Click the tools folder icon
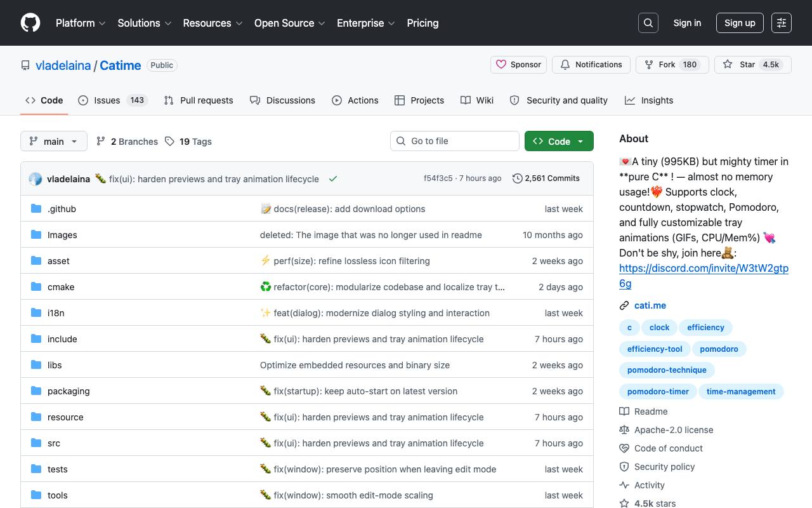 tap(36, 495)
